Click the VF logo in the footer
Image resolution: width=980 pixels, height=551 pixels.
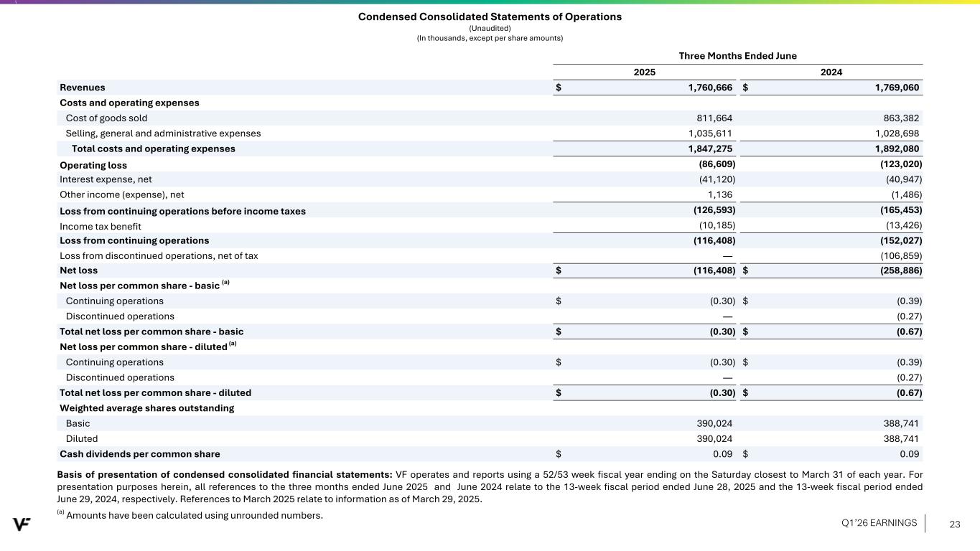pyautogui.click(x=22, y=524)
